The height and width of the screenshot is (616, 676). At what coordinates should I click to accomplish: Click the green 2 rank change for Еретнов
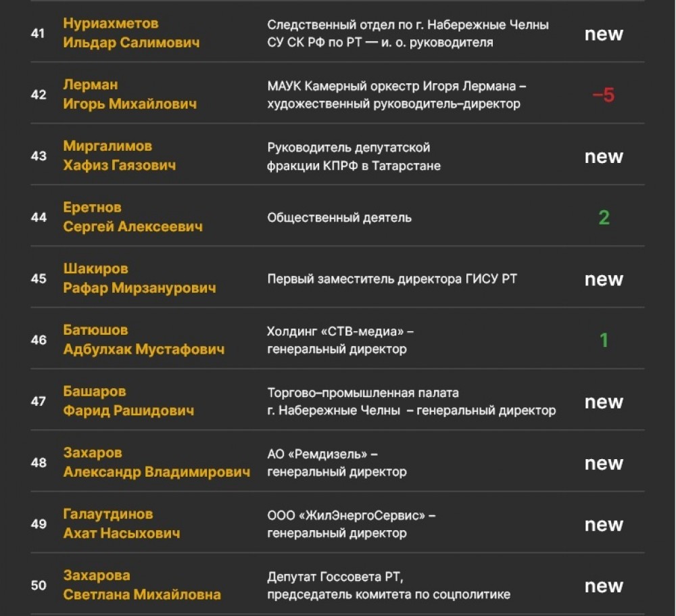pyautogui.click(x=604, y=218)
